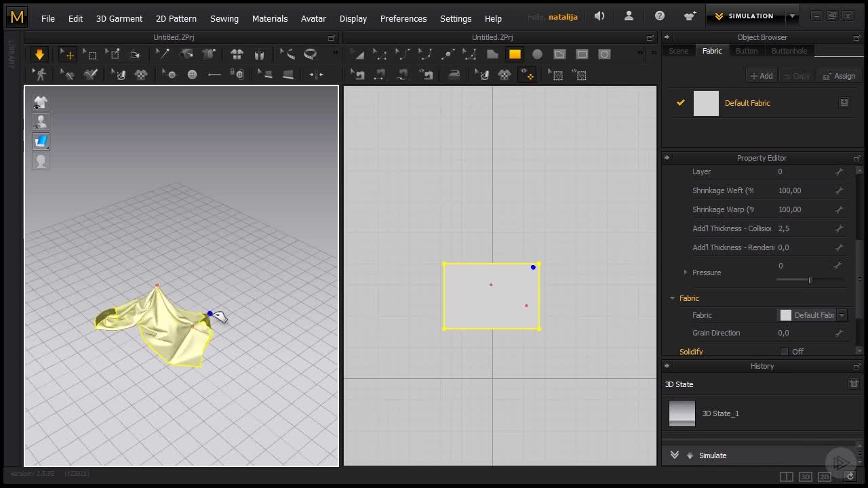868x488 pixels.
Task: Click the Pressure slider handle
Action: (x=810, y=280)
